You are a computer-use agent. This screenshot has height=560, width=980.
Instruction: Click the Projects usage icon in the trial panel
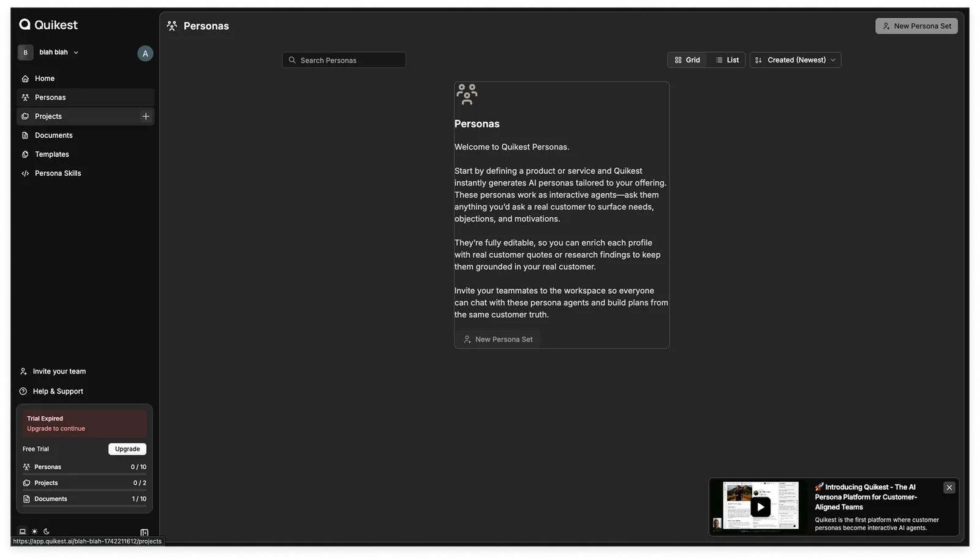point(26,483)
